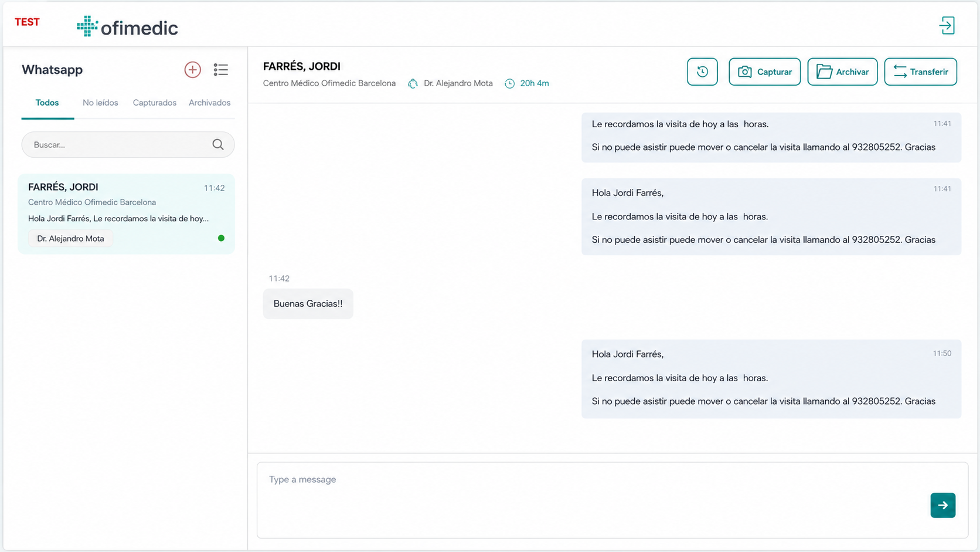This screenshot has width=980, height=552.
Task: Click the 20h 4m elapsed time
Action: point(534,83)
